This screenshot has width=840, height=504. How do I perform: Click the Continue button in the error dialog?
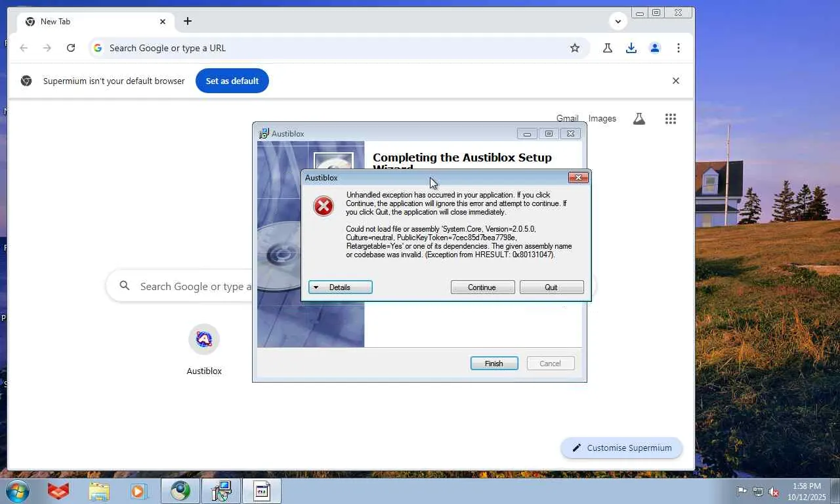[482, 287]
